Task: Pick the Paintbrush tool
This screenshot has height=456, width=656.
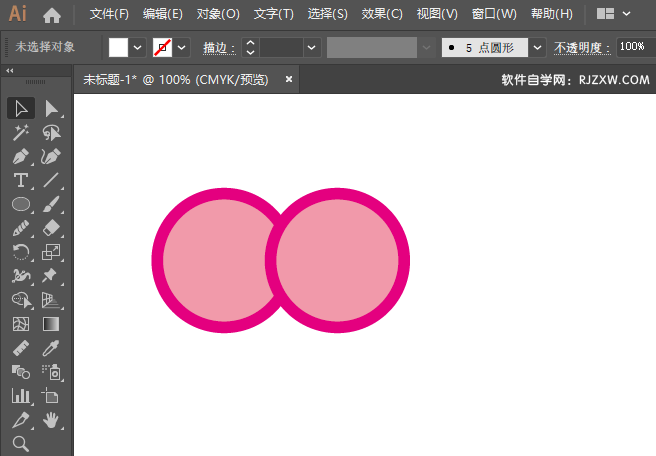Action: [x=51, y=205]
